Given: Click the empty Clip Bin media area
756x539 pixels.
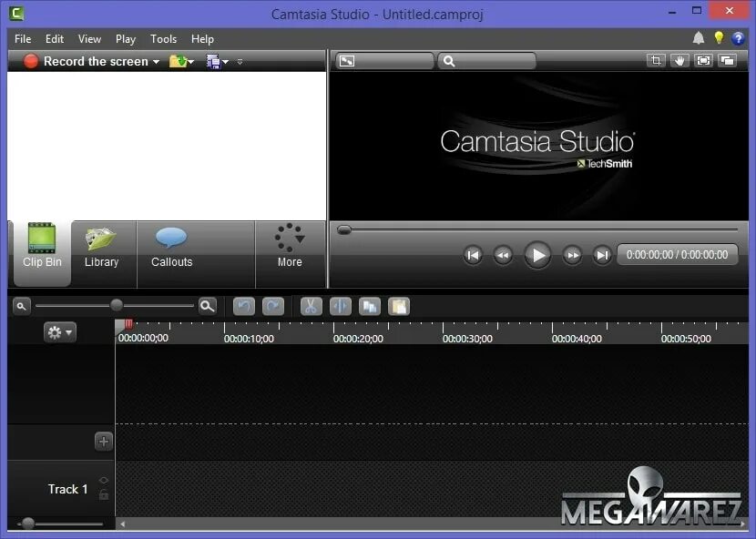Looking at the screenshot, I should (167, 146).
